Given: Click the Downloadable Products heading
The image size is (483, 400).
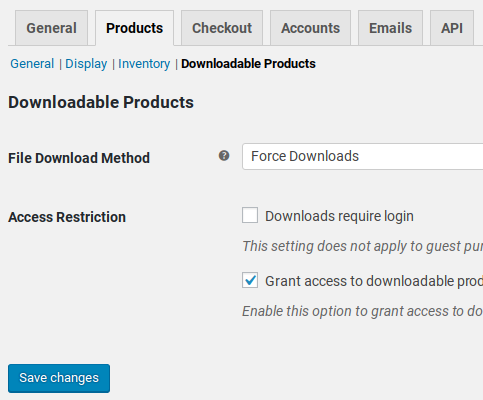Looking at the screenshot, I should (101, 102).
